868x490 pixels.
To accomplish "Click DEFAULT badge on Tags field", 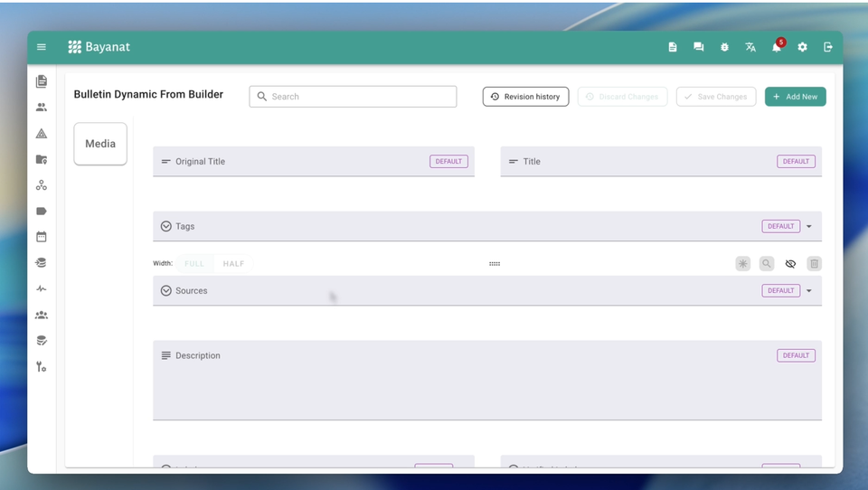I will click(780, 226).
